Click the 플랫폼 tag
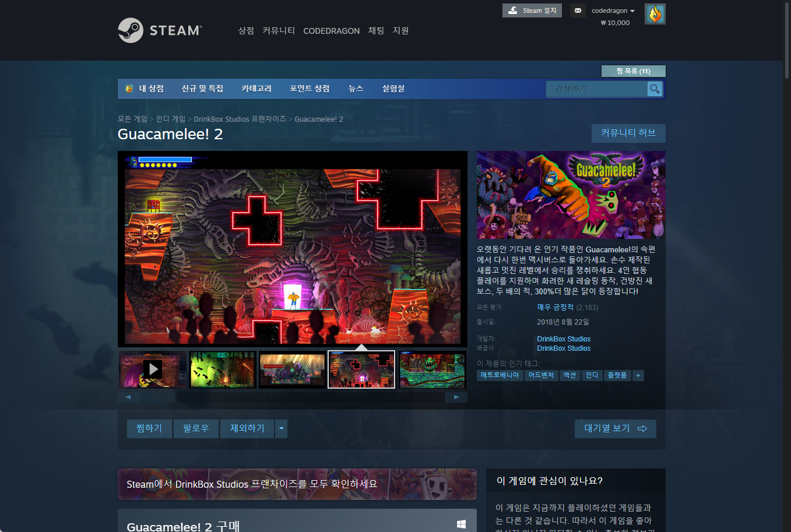791x532 pixels. coord(617,375)
